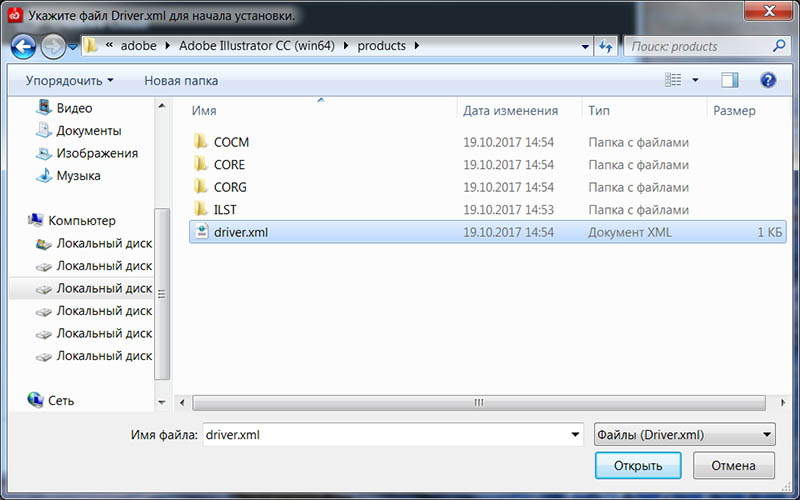Select 'adobe' breadcrumb in address bar
Screen dimensions: 800x500
(x=138, y=46)
